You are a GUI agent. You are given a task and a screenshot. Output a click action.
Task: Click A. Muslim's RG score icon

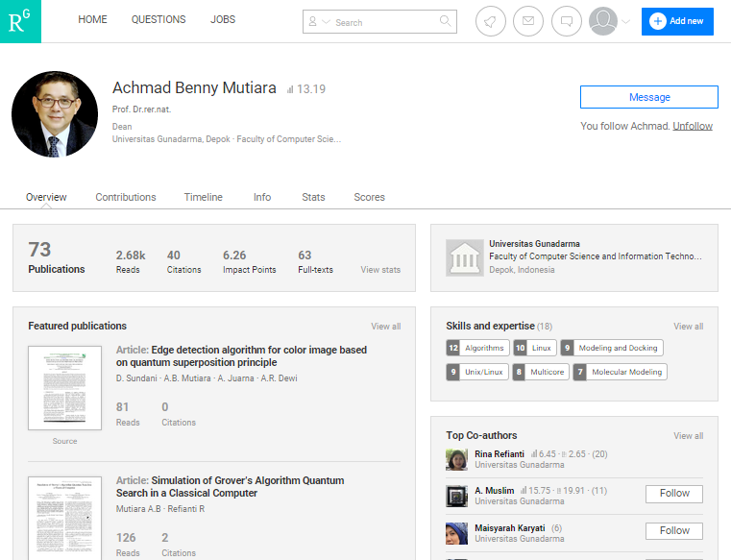point(524,491)
